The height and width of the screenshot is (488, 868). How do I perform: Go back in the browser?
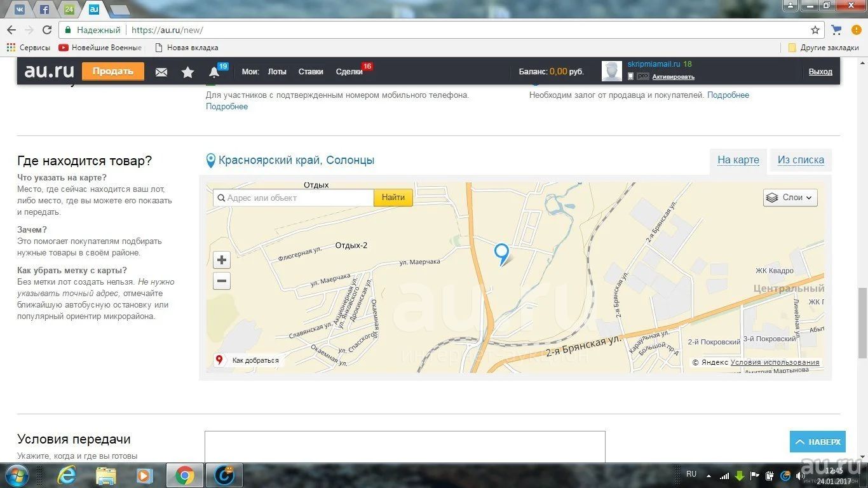(x=11, y=30)
